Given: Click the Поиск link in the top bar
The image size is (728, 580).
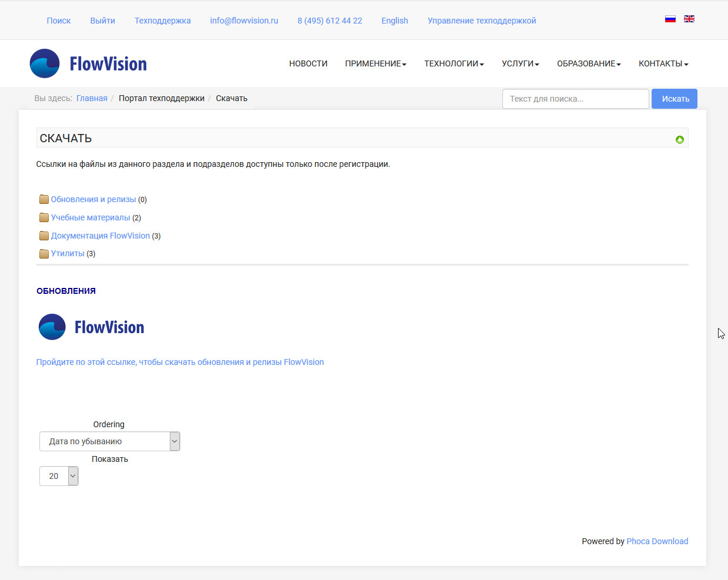Looking at the screenshot, I should pyautogui.click(x=59, y=21).
